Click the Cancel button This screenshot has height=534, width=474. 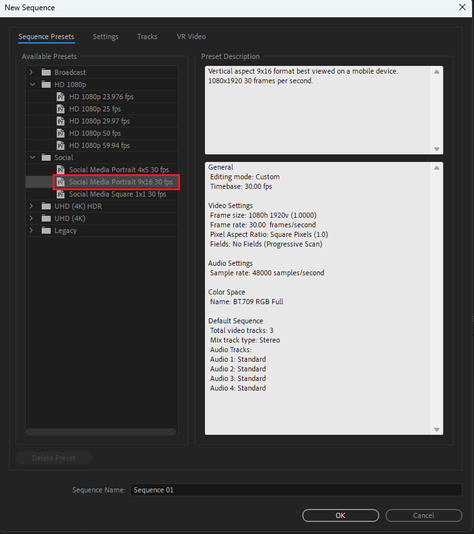click(424, 515)
